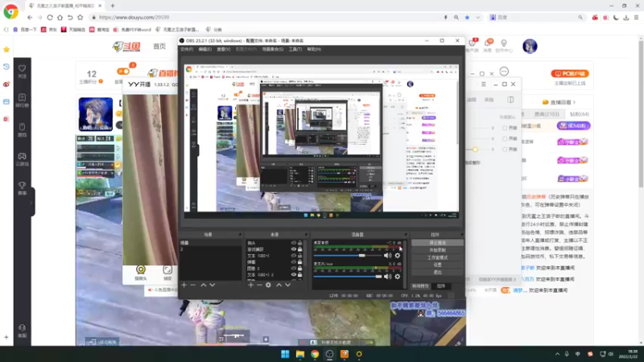Image resolution: width=644 pixels, height=362 pixels.
Task: Move selected source down in sources list
Action: coord(288,285)
